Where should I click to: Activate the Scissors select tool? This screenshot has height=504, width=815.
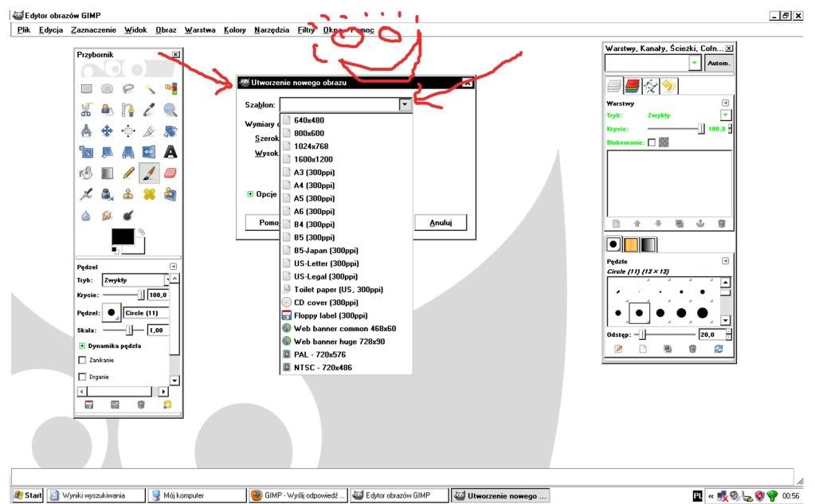pos(86,110)
